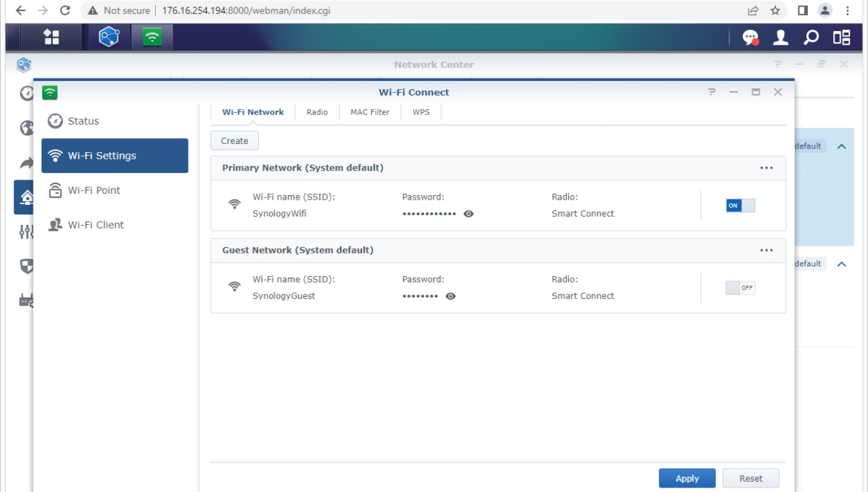
Task: Open Guest Network more options menu
Action: click(x=766, y=250)
